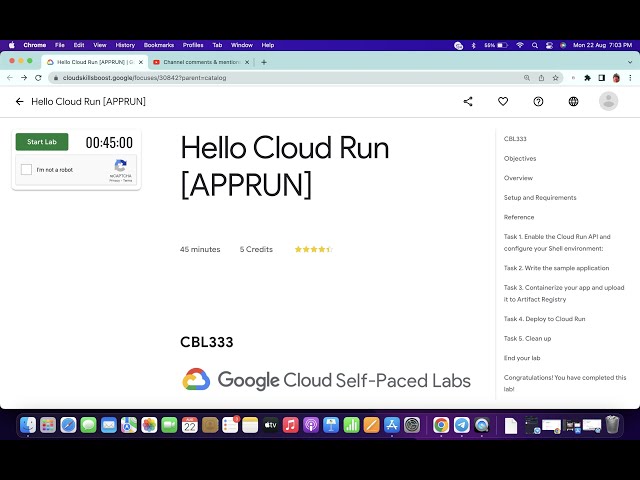Image resolution: width=640 pixels, height=480 pixels.
Task: Click the share page icon in the address bar
Action: pyautogui.click(x=541, y=78)
